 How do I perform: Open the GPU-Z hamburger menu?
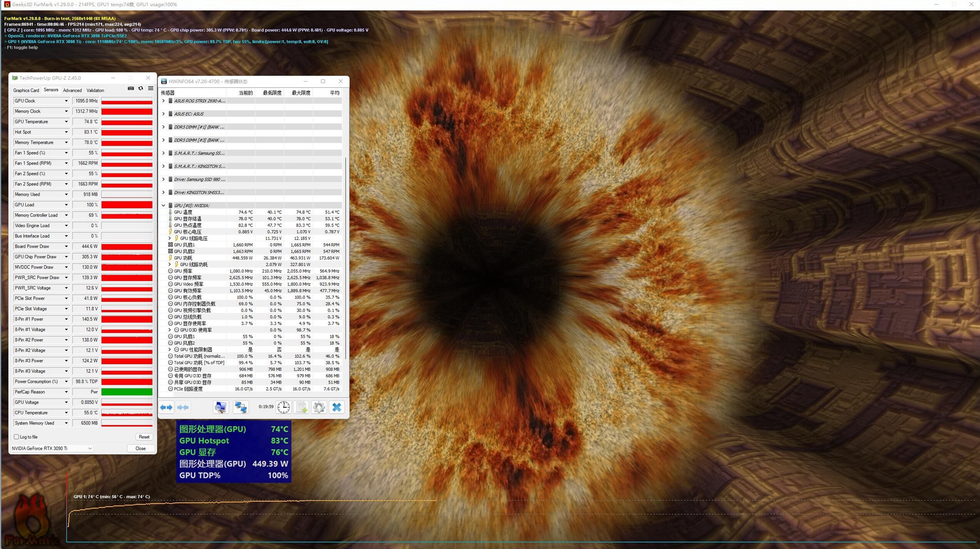point(150,88)
